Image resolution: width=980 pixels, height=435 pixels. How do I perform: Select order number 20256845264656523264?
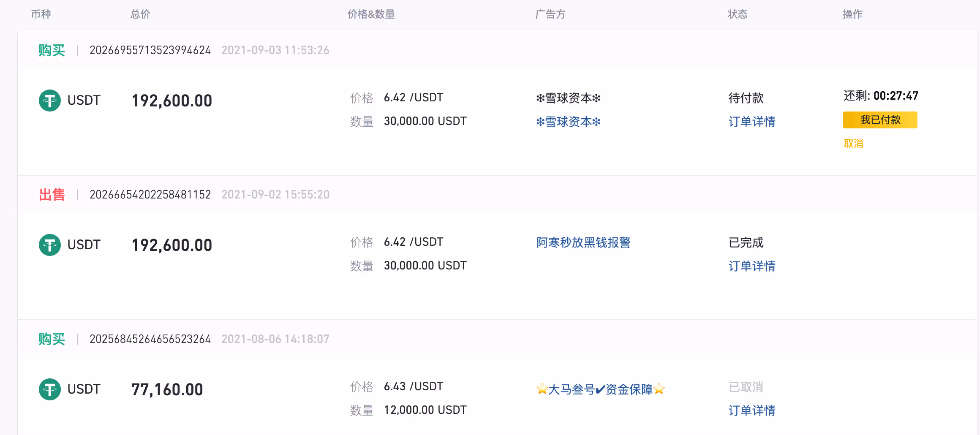pyautogui.click(x=150, y=339)
